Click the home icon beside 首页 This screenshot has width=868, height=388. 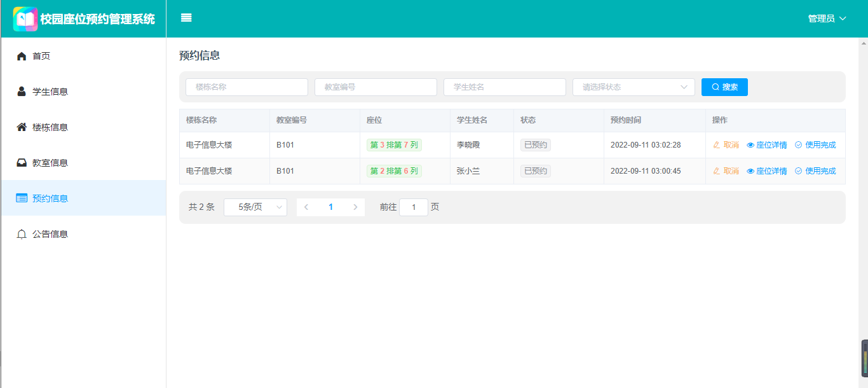click(x=22, y=56)
